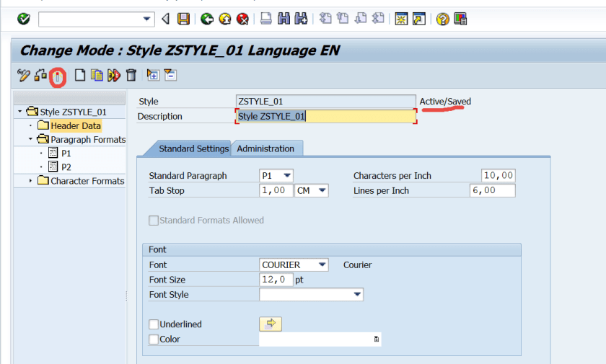Screen dimensions: 606x364
Task: Open the Standard Paragraph P1 dropdown
Action: tap(287, 175)
